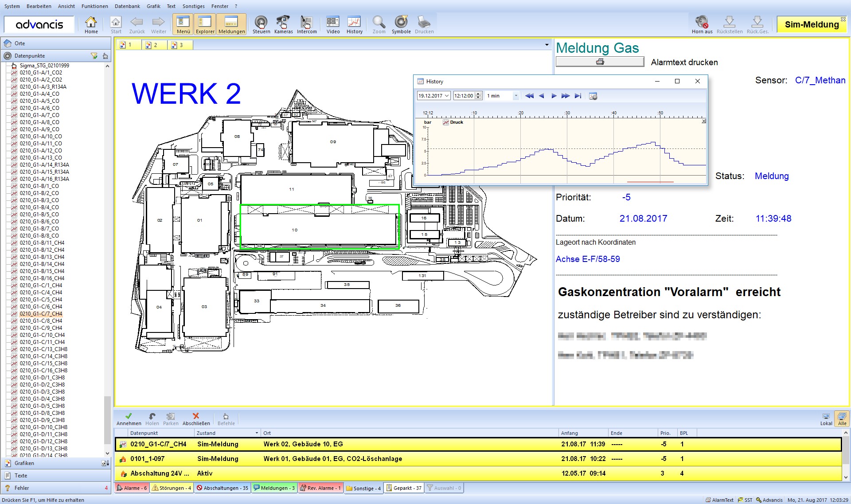Select the Zoom magnifier tool
The height and width of the screenshot is (504, 851).
(x=379, y=24)
